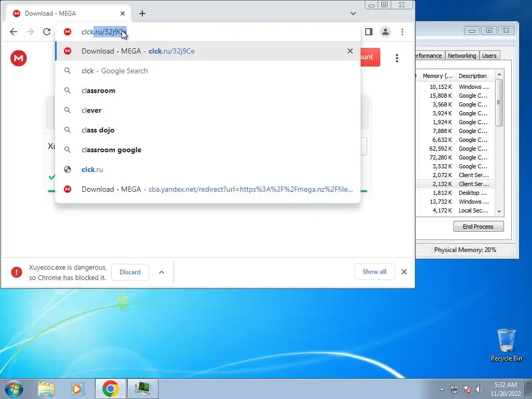Open Windows Explorer from the taskbar
This screenshot has width=532, height=399.
tap(46, 389)
